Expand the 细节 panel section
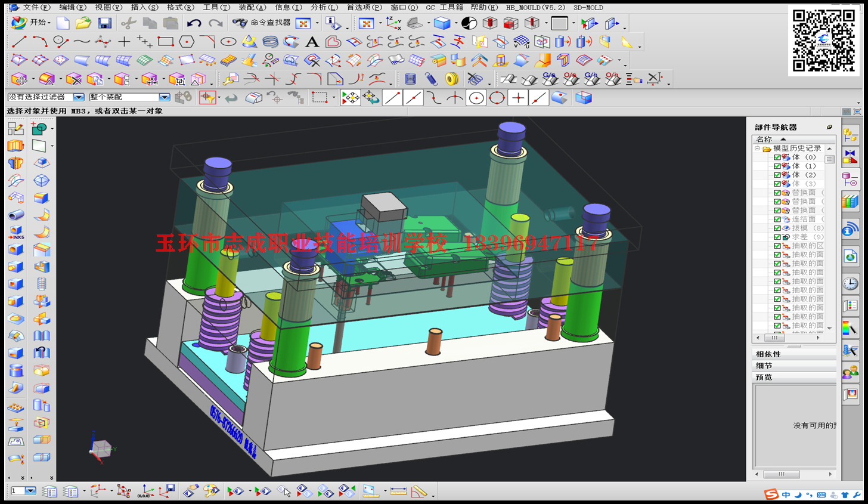 coord(795,366)
